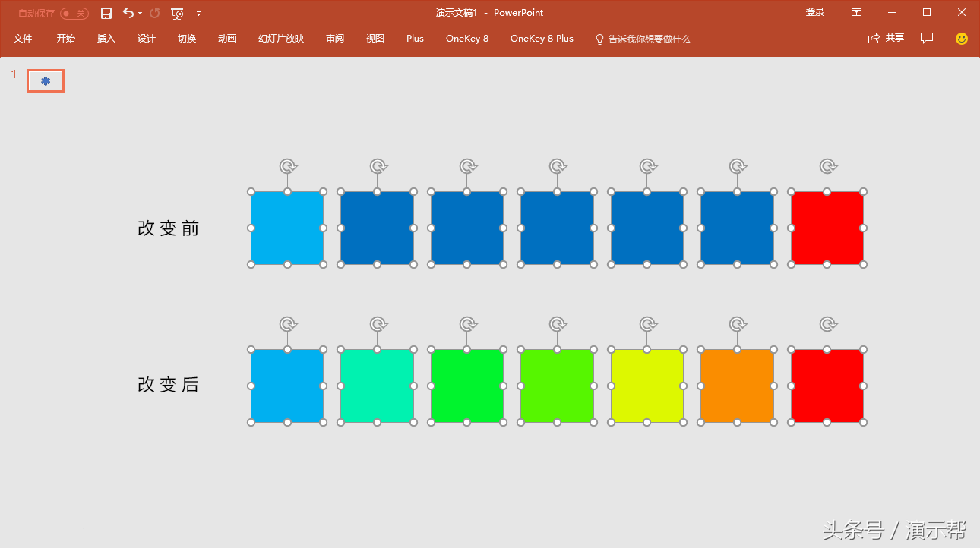Close the PowerPoint window
The width and height of the screenshot is (980, 548).
962,12
